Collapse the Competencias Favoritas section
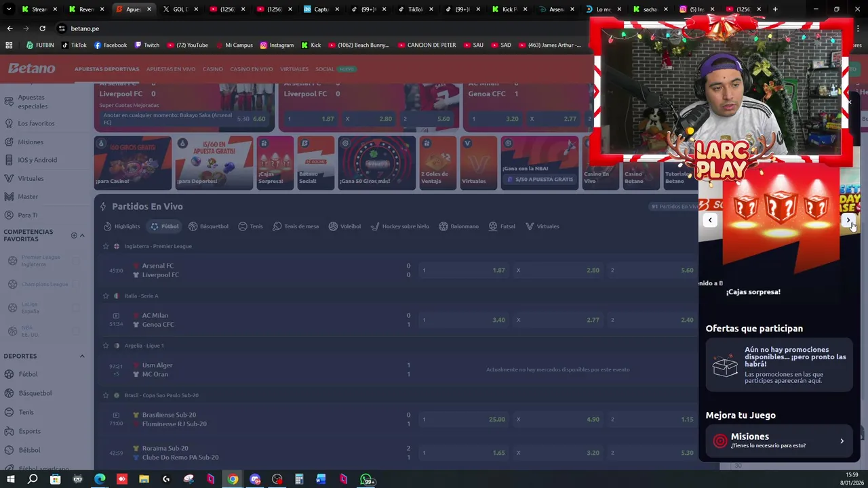The width and height of the screenshot is (868, 488). coord(82,235)
